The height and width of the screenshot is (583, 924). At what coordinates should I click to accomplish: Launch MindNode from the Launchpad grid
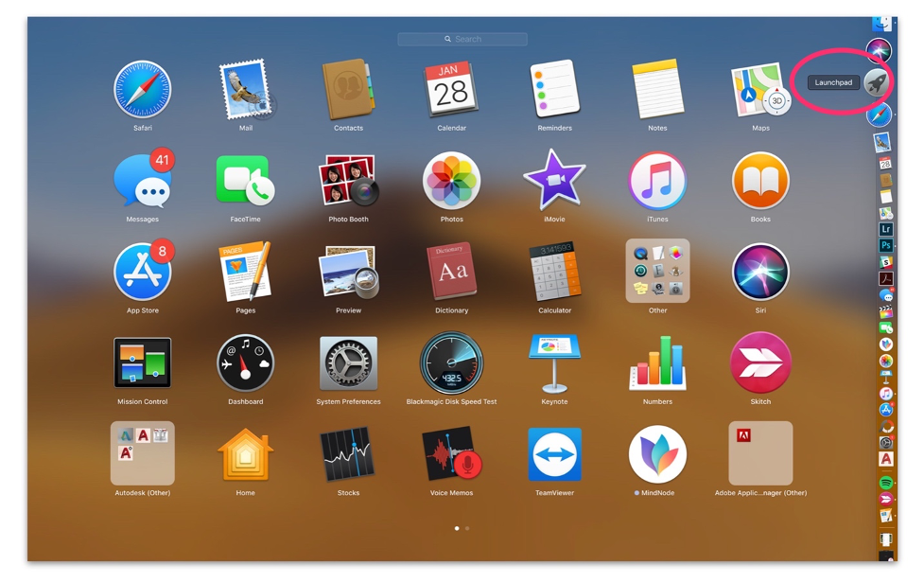(x=657, y=454)
